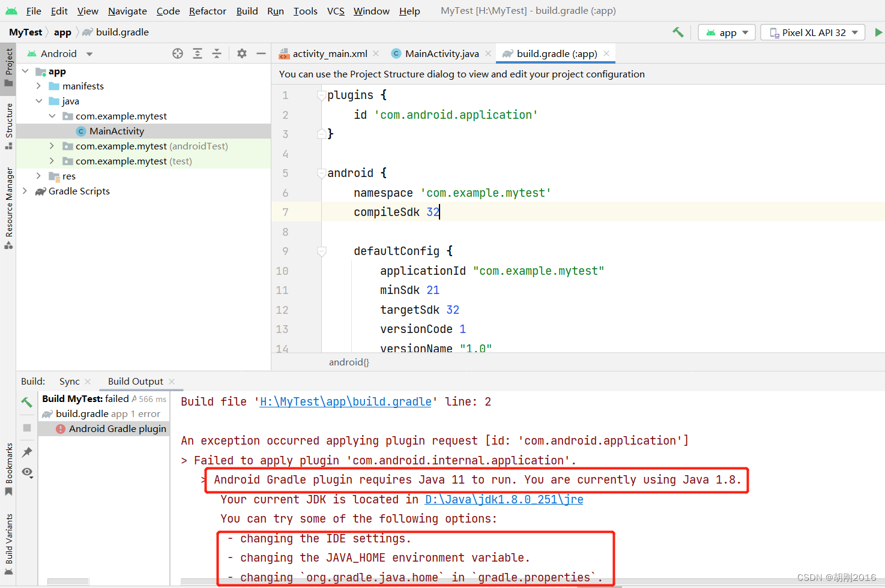Hide the Project panel with minus icon
The height and width of the screenshot is (588, 885).
[x=261, y=53]
